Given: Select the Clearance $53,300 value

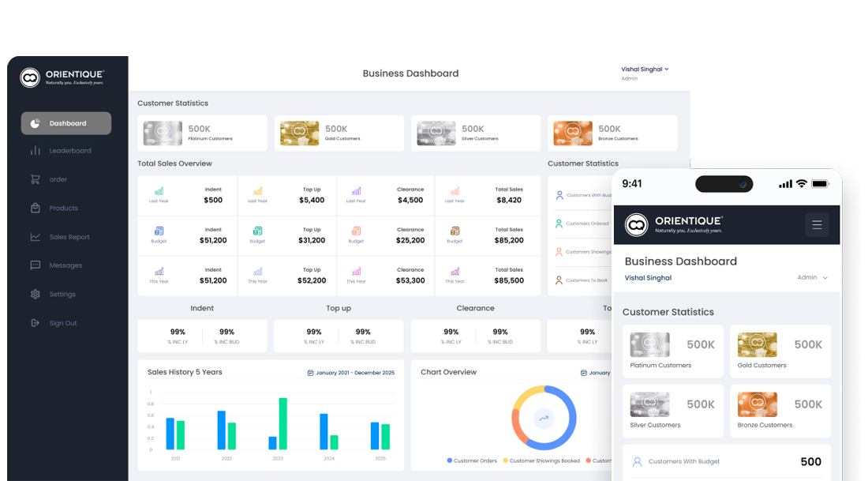Looking at the screenshot, I should [x=410, y=280].
